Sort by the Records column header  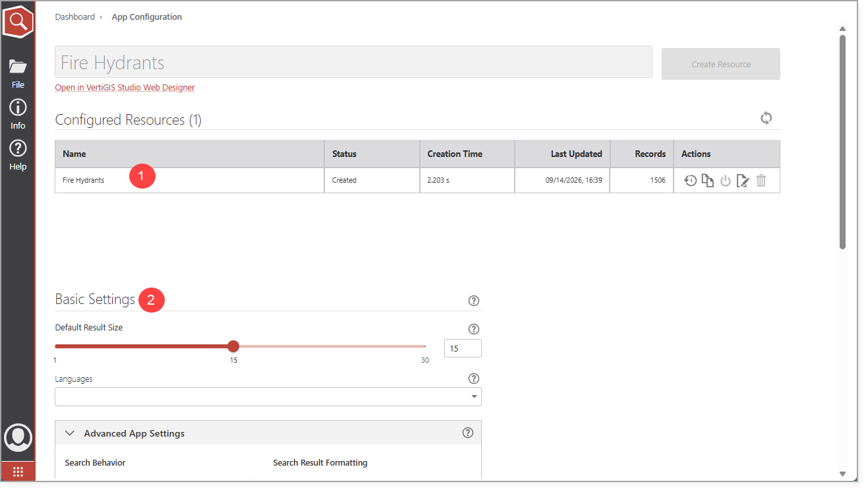(x=642, y=154)
